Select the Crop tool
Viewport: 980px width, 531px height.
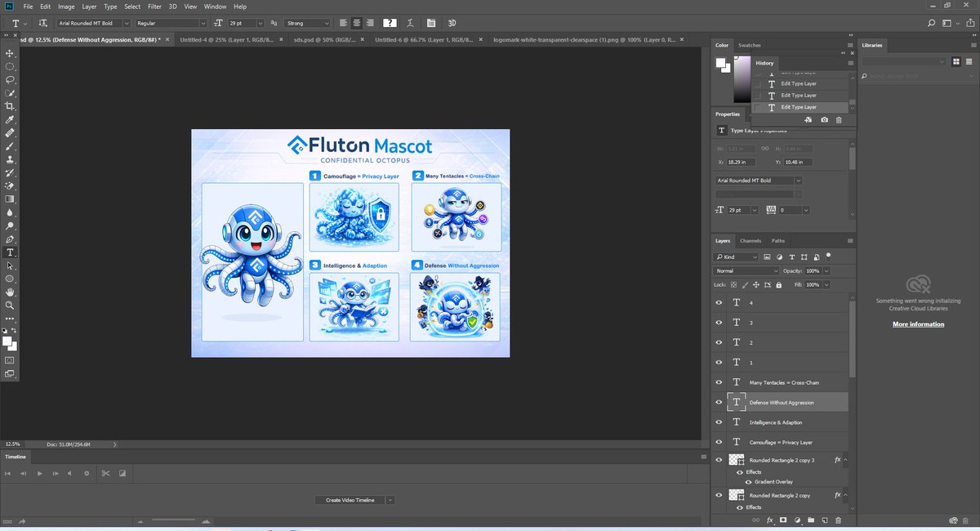tap(10, 106)
